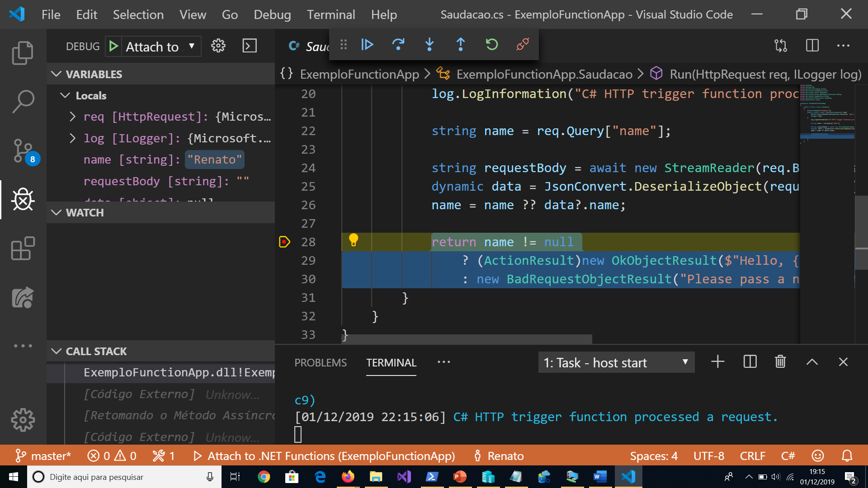Collapse the VARIABLES section

coord(160,74)
